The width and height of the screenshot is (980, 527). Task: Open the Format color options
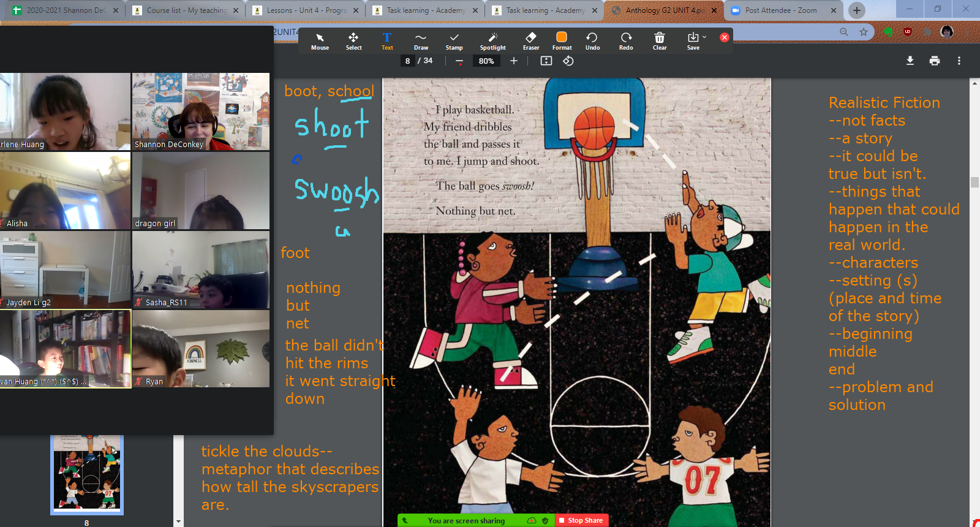tap(562, 41)
